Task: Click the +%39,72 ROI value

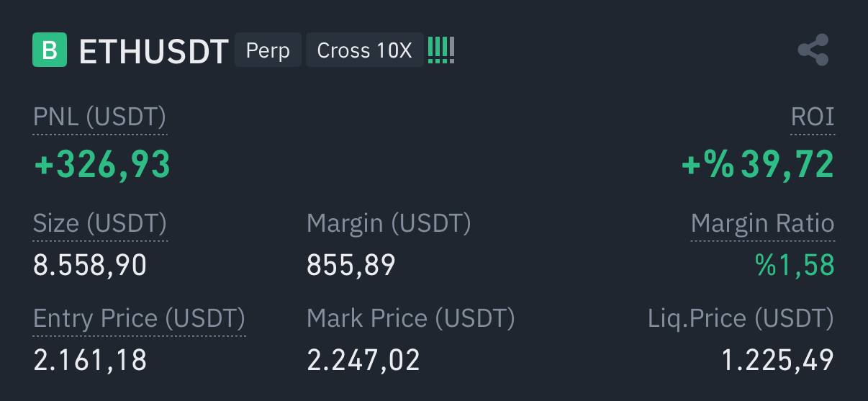Action: click(x=758, y=164)
